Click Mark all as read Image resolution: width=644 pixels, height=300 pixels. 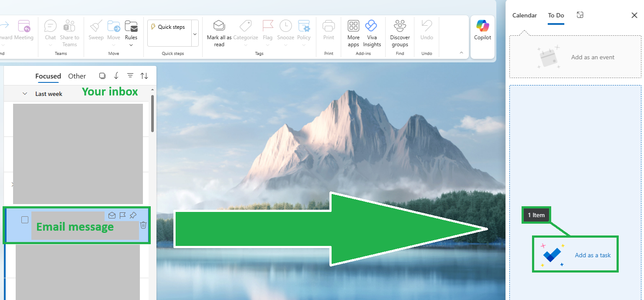click(219, 33)
